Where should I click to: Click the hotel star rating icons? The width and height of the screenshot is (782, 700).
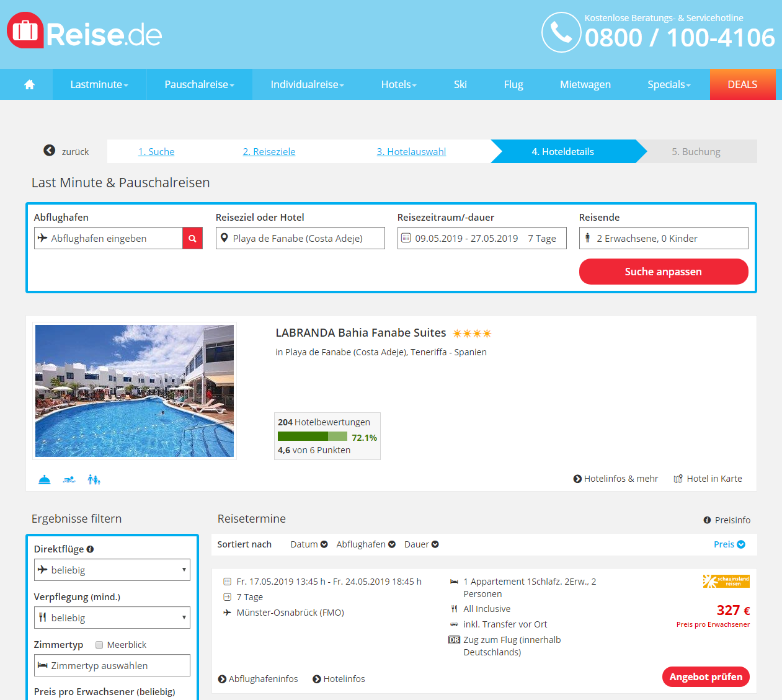[472, 334]
